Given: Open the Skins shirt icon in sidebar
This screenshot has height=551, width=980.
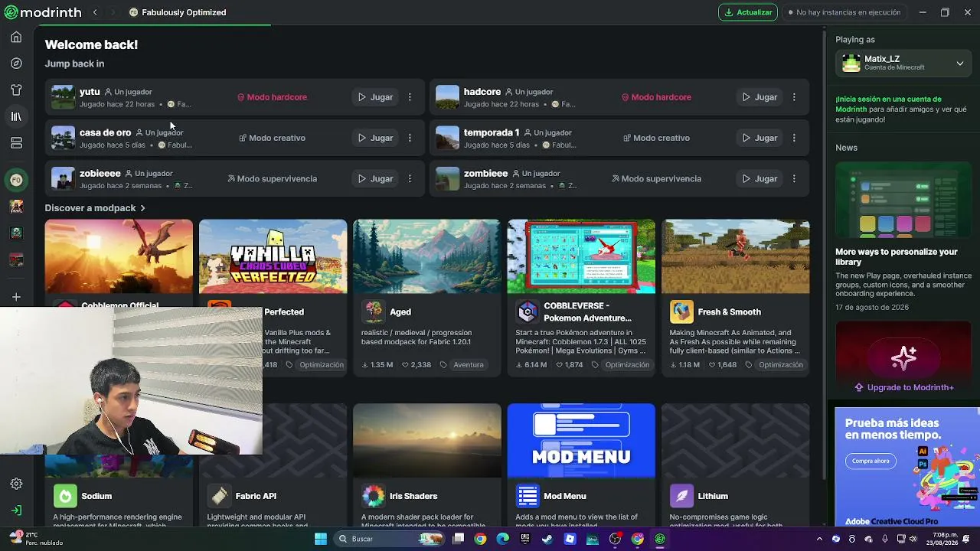Looking at the screenshot, I should pos(16,90).
